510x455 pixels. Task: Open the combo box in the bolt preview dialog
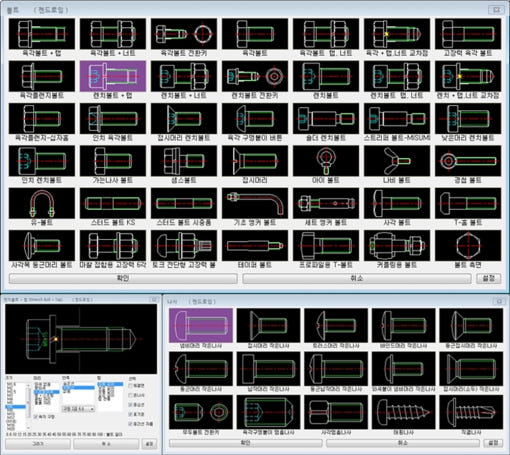(x=78, y=409)
